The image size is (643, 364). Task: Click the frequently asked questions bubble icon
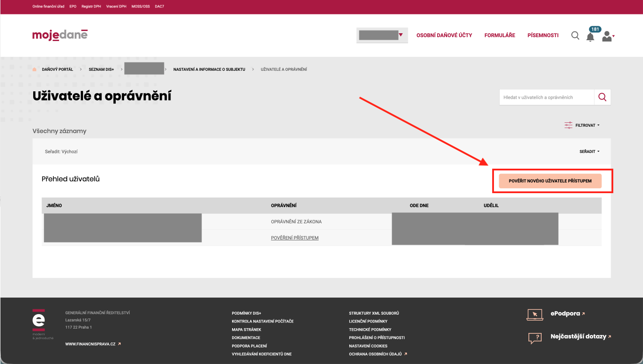tap(535, 338)
